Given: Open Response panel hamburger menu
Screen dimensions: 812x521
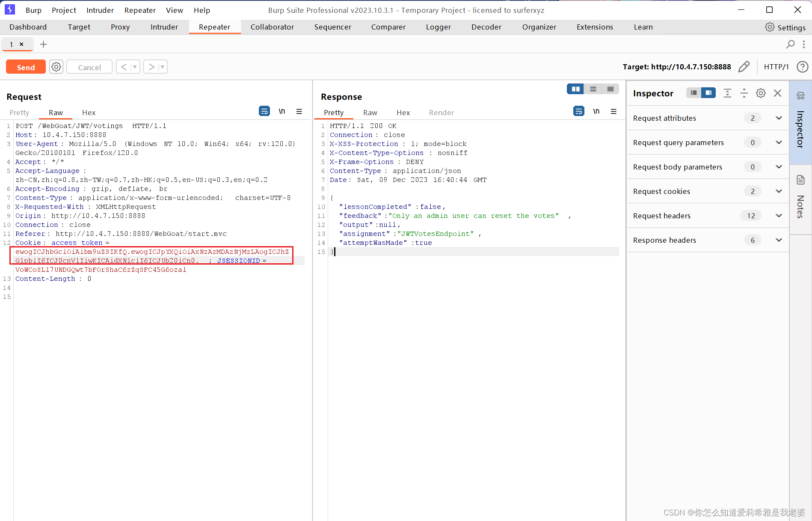Looking at the screenshot, I should click(613, 111).
